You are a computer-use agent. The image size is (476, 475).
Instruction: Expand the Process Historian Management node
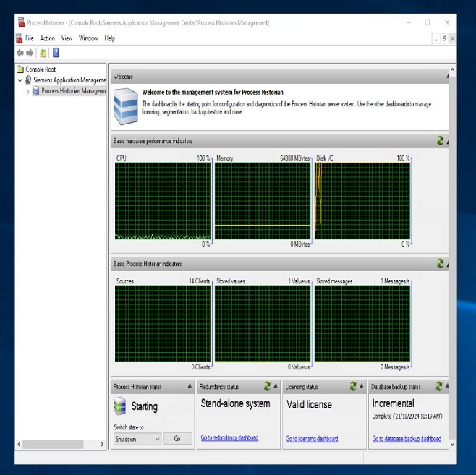pyautogui.click(x=28, y=91)
